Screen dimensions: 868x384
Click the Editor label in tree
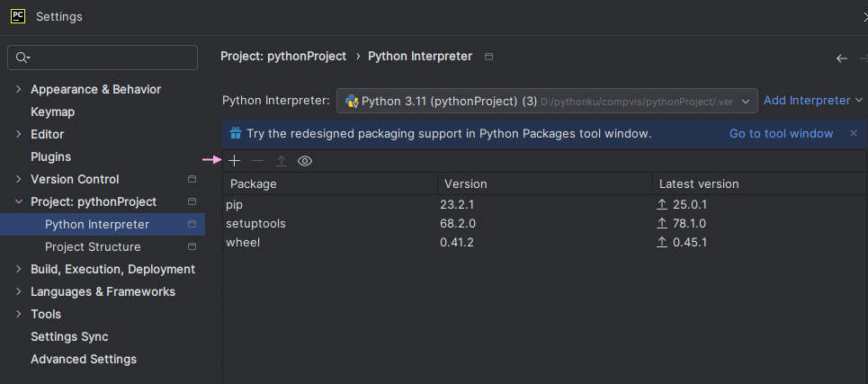(x=47, y=134)
